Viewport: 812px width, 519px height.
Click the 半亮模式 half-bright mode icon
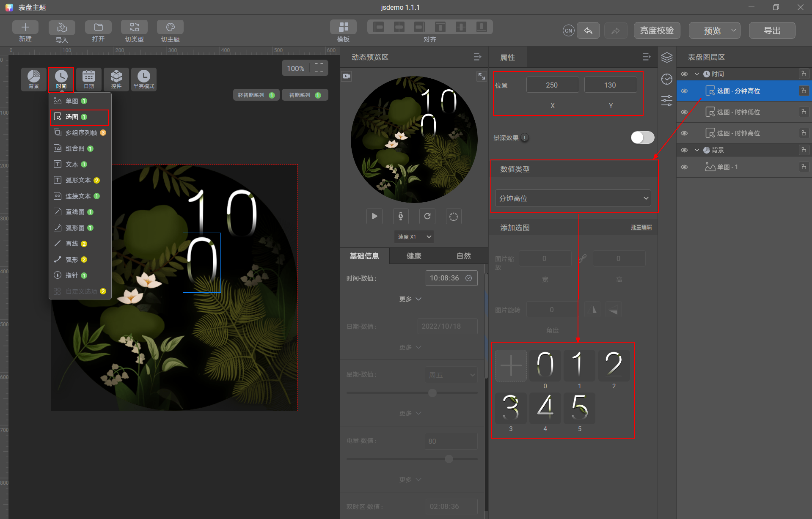144,79
